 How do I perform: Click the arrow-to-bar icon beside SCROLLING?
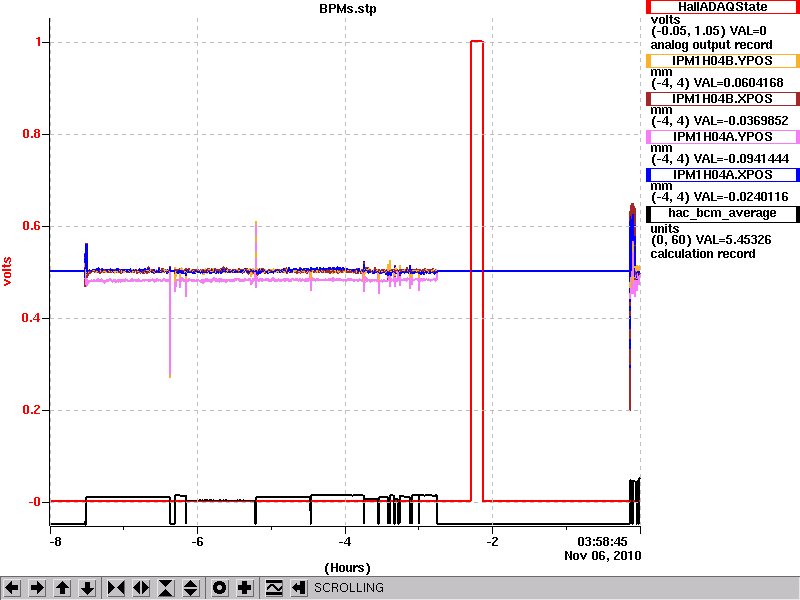point(299,588)
